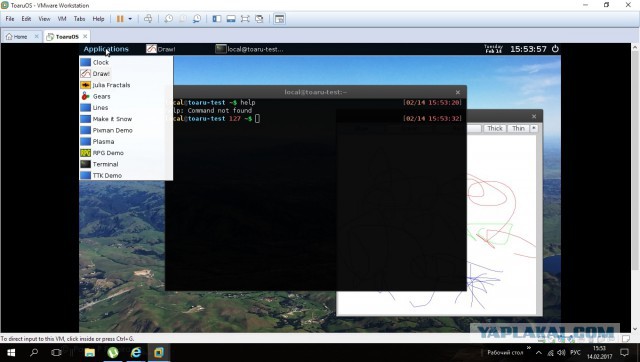Launch Make it Snow from menu
Screen dimensions: 640x362
[x=126, y=119]
